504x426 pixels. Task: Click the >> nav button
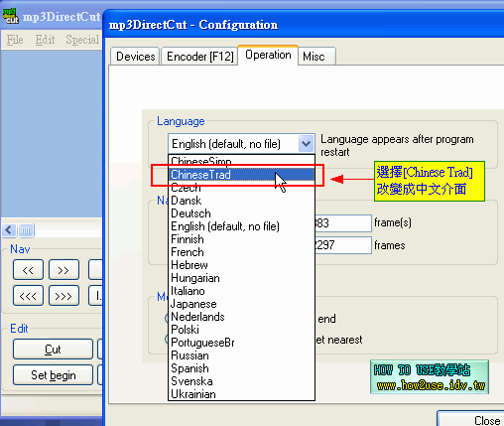click(63, 270)
